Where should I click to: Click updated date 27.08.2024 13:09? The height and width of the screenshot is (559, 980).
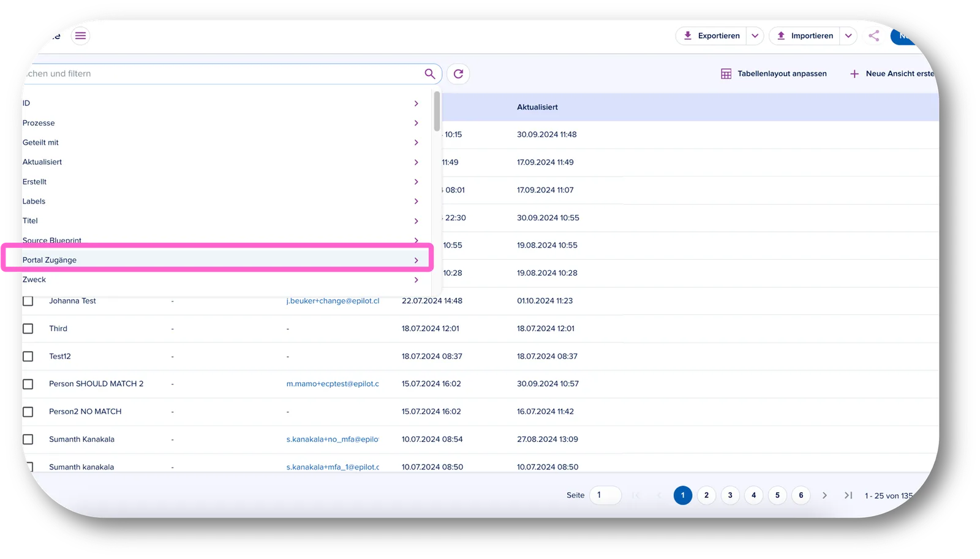click(x=548, y=439)
